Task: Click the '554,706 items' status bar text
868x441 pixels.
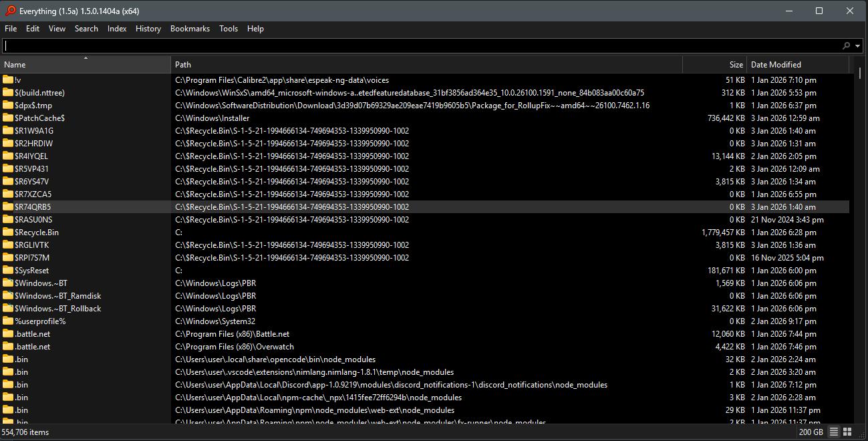Action: [27, 432]
